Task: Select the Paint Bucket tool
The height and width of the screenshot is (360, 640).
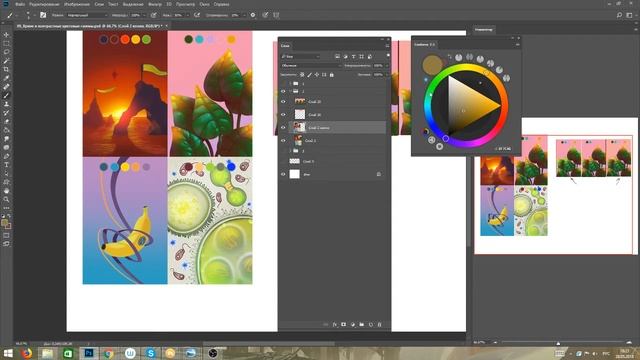Action: pyautogui.click(x=6, y=130)
